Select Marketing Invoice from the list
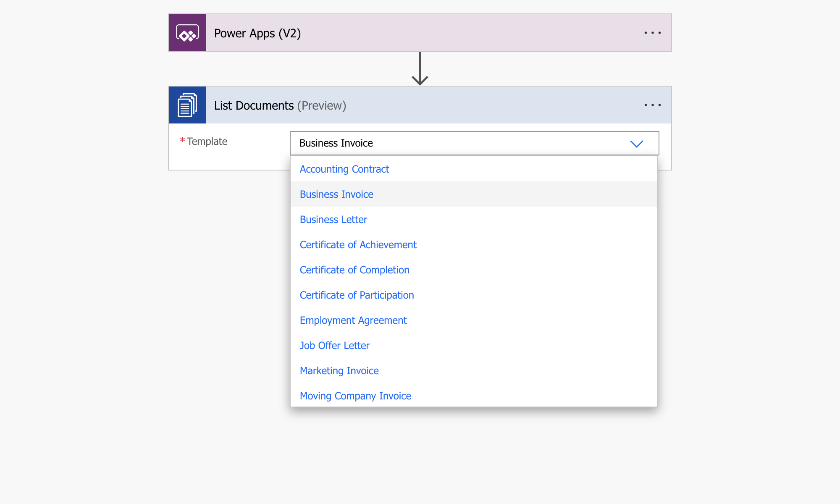The width and height of the screenshot is (840, 504). tap(339, 370)
